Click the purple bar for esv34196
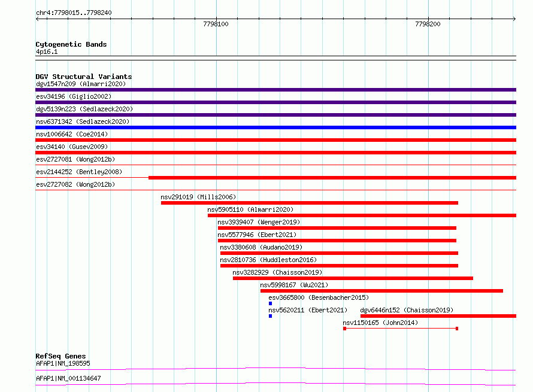This screenshot has height=392, width=533. click(x=275, y=102)
